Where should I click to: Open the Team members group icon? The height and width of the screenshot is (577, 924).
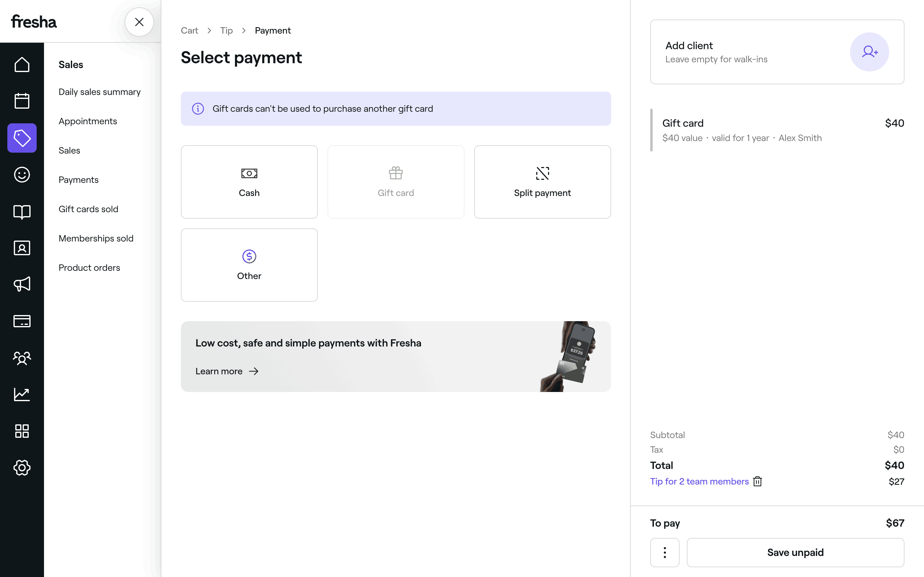click(22, 358)
